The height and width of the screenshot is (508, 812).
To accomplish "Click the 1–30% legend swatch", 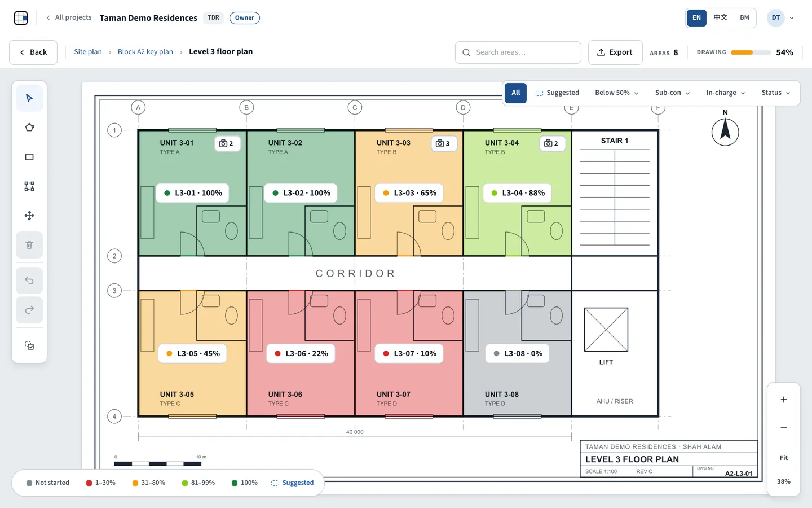I will [x=89, y=483].
